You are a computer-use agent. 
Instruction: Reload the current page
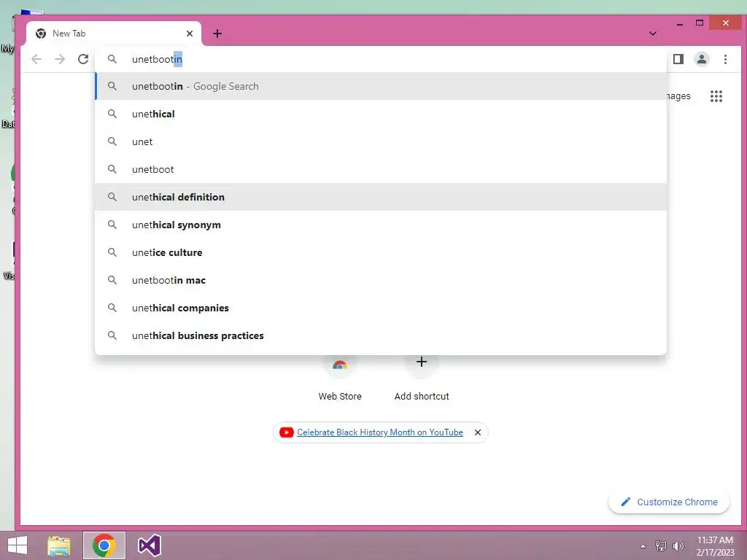(x=83, y=59)
